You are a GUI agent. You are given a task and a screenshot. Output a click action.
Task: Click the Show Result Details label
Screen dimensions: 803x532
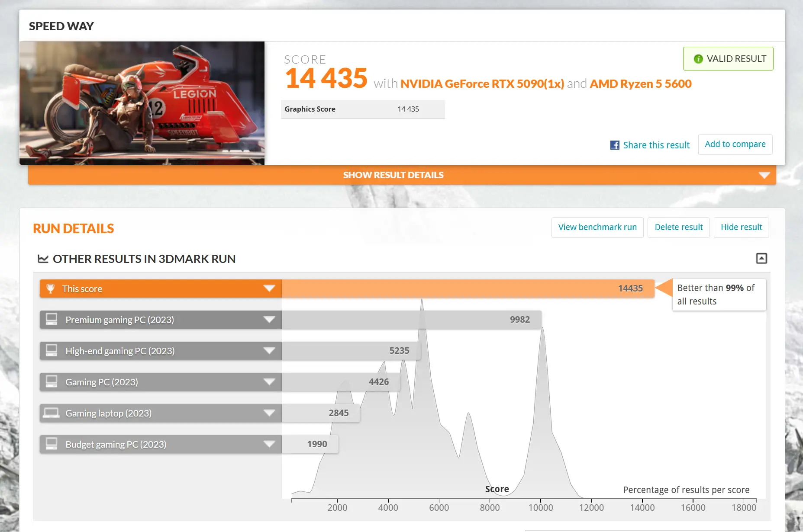point(393,175)
